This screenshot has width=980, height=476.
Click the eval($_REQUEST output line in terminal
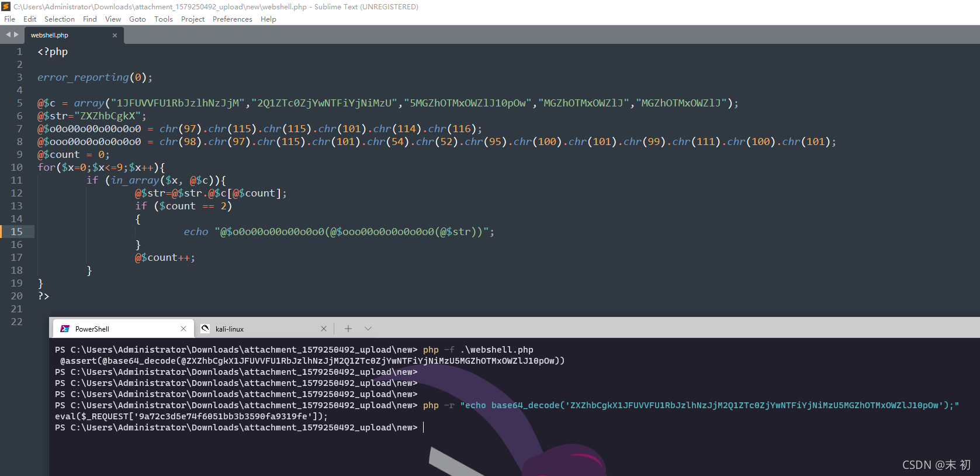click(x=192, y=416)
